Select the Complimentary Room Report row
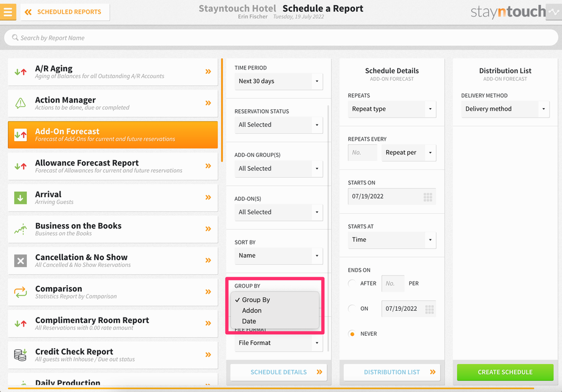 point(112,323)
